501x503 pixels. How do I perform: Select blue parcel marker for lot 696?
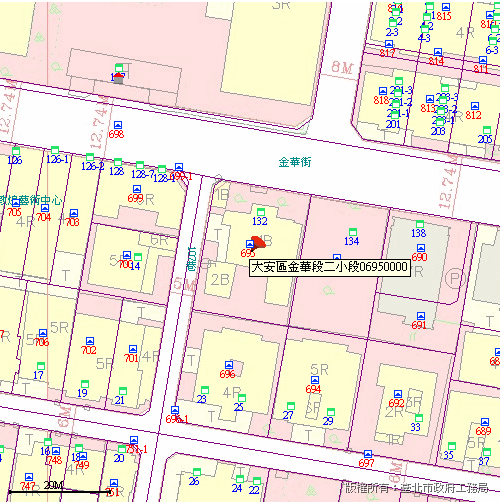pyautogui.click(x=229, y=365)
